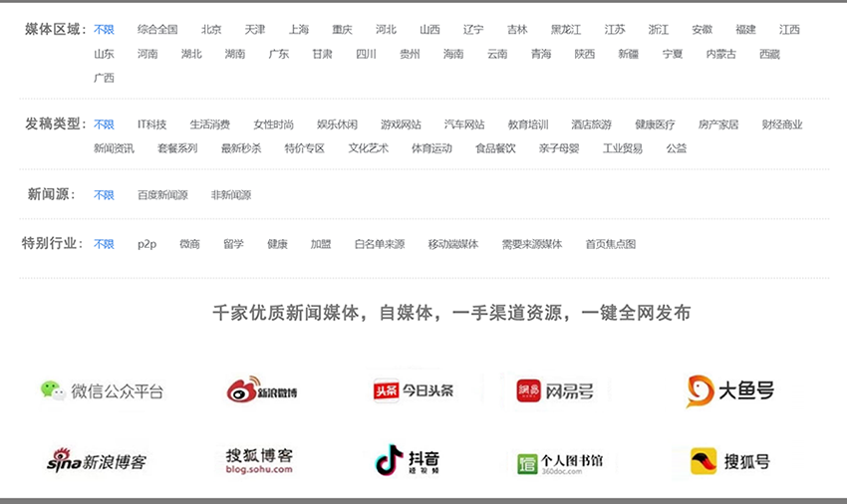Select the 黑龙江 region
This screenshot has height=504, width=847.
click(x=566, y=29)
